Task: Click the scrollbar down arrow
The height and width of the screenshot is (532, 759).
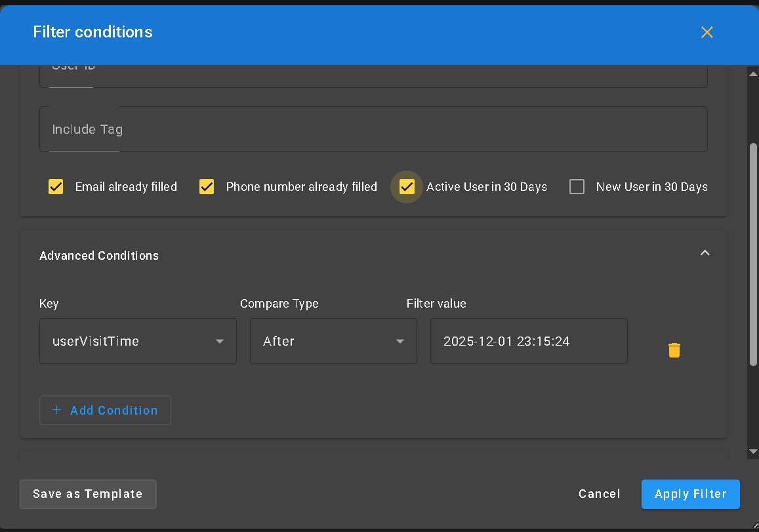Action: coord(753,451)
